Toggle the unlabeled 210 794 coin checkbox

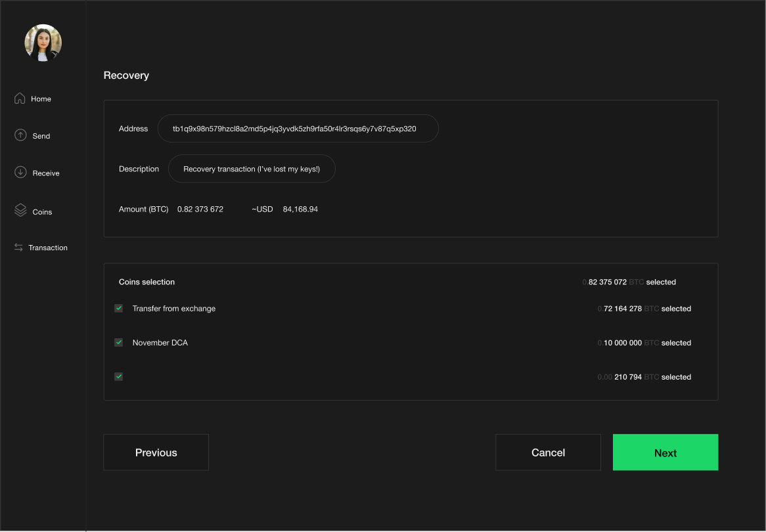coord(119,376)
